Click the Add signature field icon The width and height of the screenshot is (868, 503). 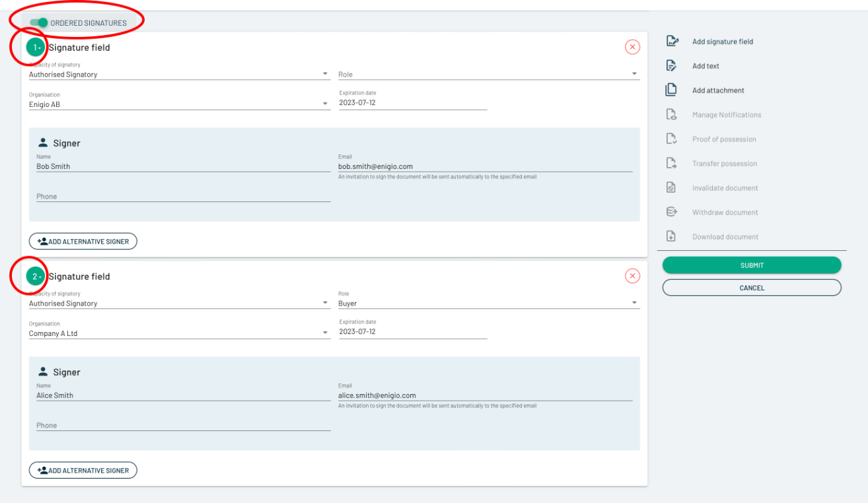[672, 42]
